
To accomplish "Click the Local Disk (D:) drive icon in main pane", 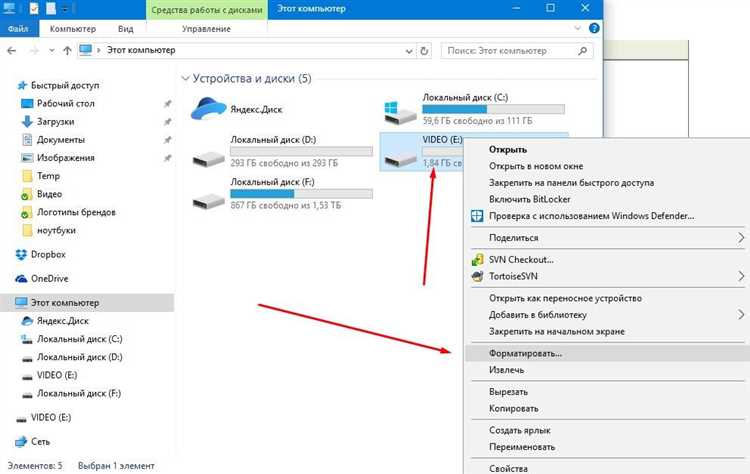I will [x=209, y=155].
